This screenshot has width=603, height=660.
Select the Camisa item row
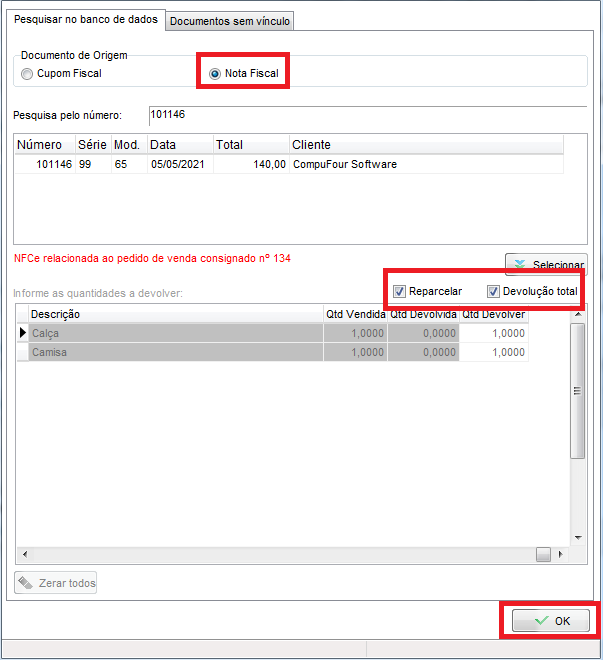175,352
